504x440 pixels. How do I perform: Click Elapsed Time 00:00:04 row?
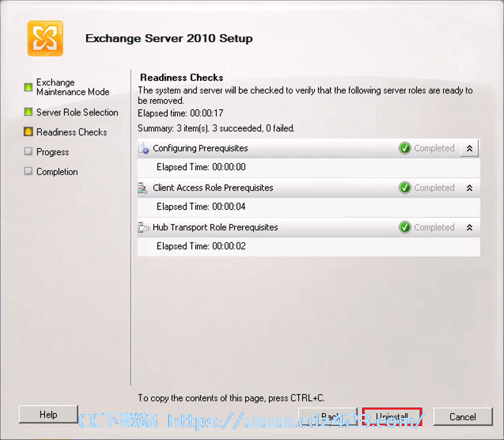(309, 207)
